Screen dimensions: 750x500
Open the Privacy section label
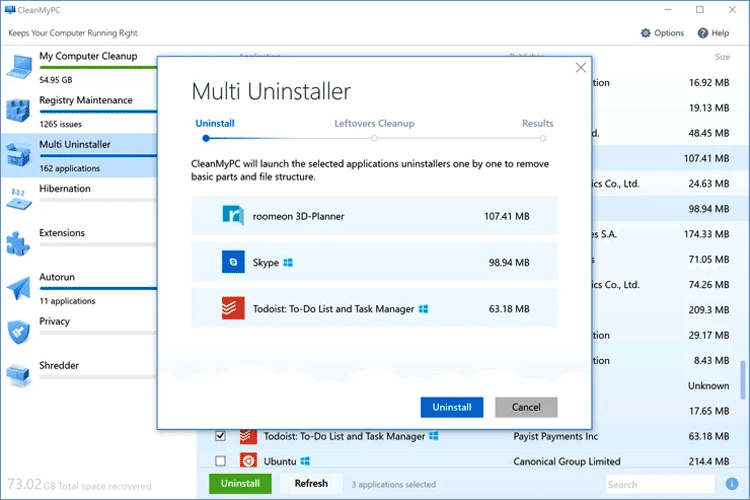55,321
